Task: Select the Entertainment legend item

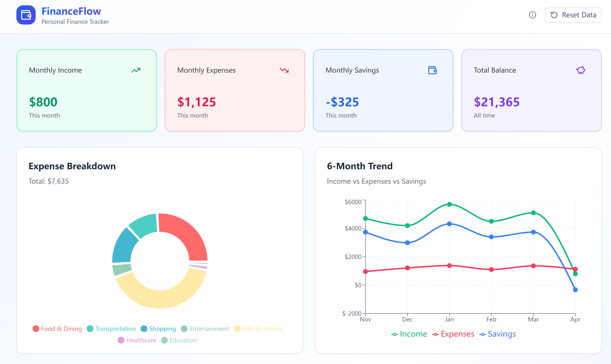Action: click(205, 329)
